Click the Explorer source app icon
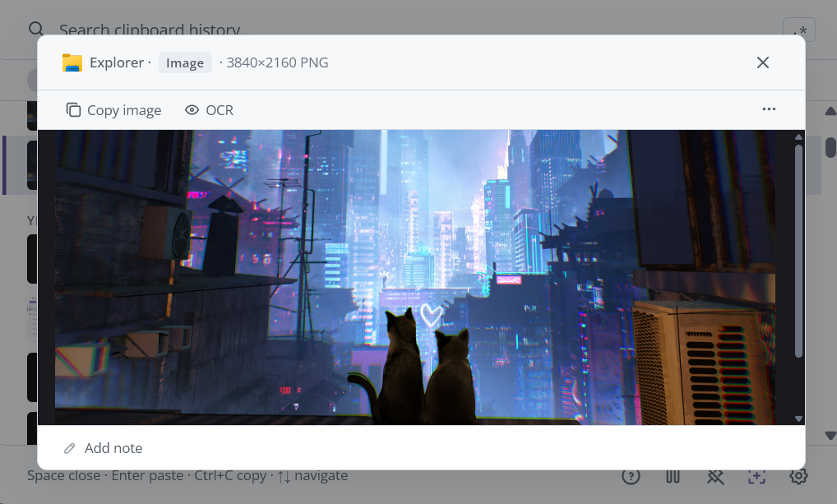 click(72, 63)
